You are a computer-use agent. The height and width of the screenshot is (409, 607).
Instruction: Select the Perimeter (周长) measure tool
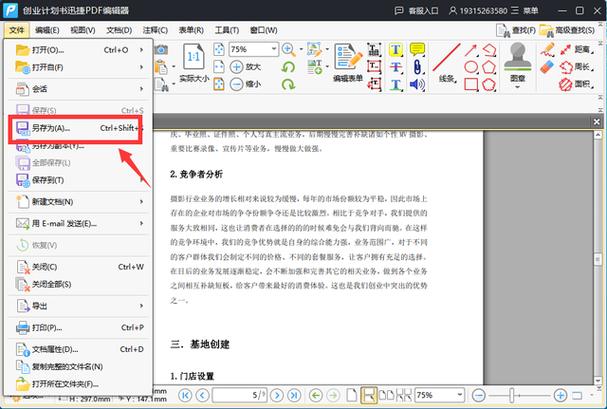[x=576, y=67]
